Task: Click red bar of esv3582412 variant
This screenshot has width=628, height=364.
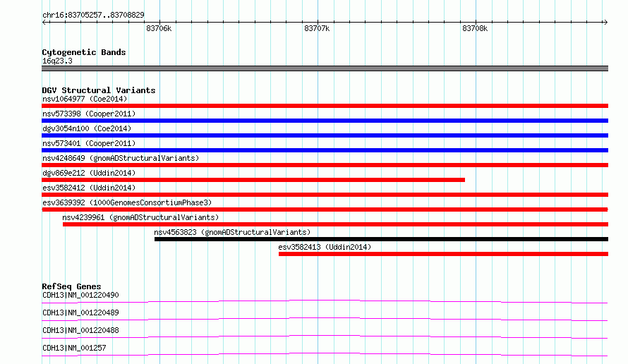Action: tap(325, 195)
